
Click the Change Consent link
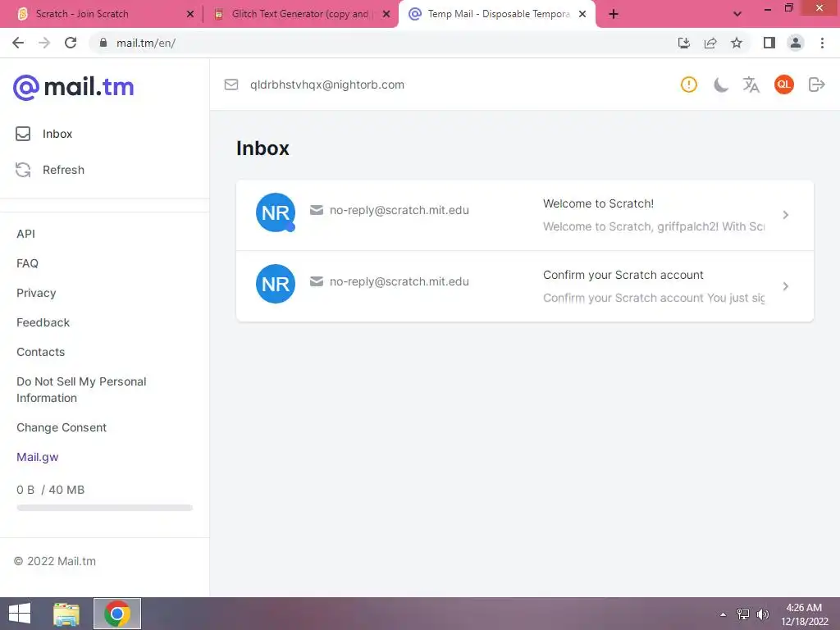62,427
